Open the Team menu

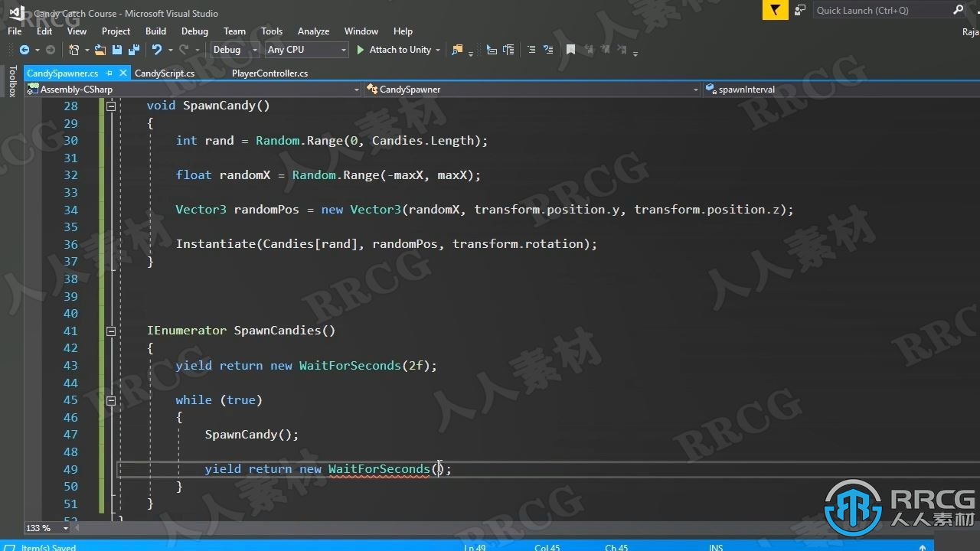point(234,31)
